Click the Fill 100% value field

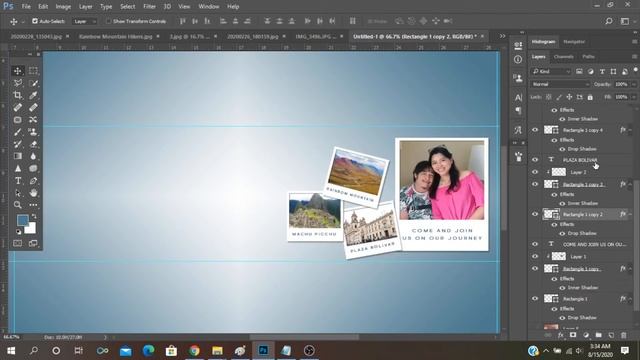click(x=621, y=97)
